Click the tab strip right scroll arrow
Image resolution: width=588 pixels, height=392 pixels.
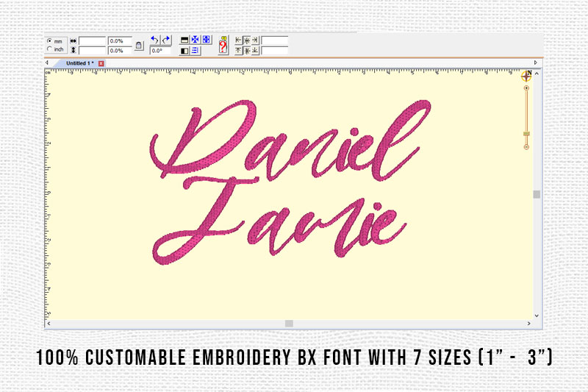pyautogui.click(x=536, y=63)
